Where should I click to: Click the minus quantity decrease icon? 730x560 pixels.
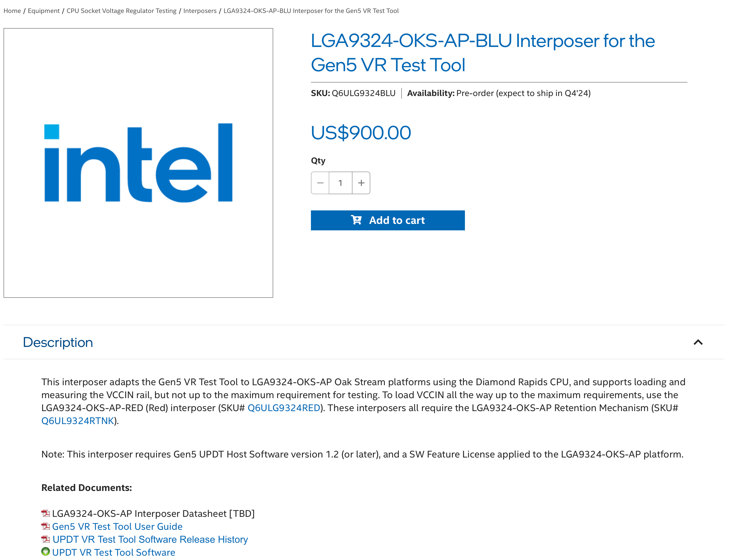click(320, 183)
